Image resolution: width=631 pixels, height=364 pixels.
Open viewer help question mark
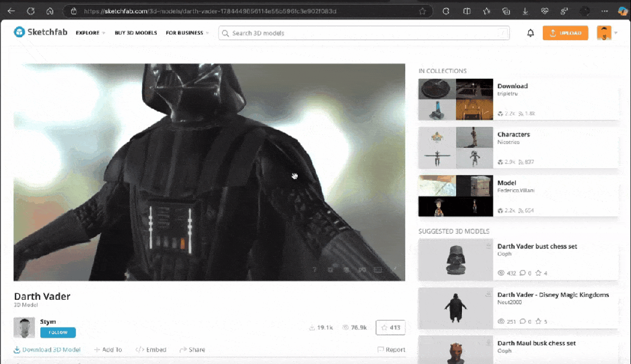coord(315,269)
